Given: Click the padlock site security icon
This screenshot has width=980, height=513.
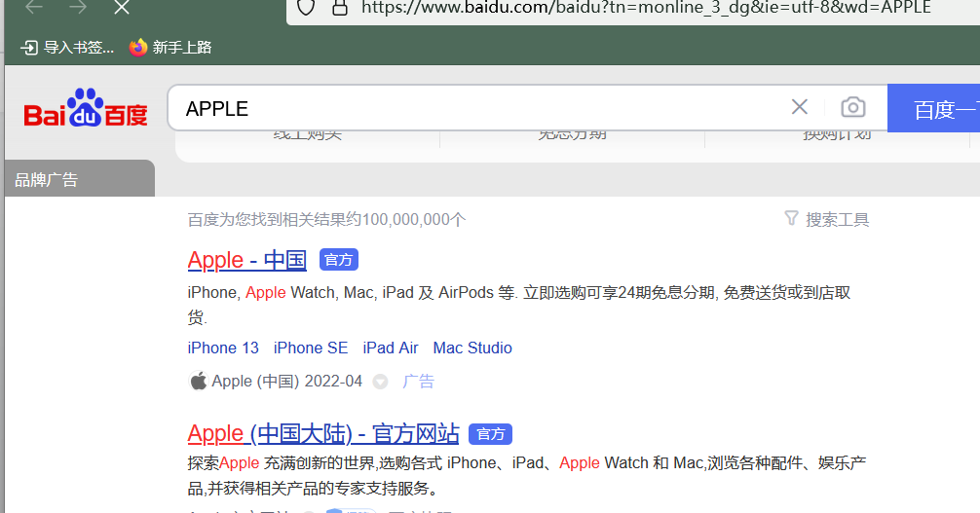Looking at the screenshot, I should coord(339,8).
